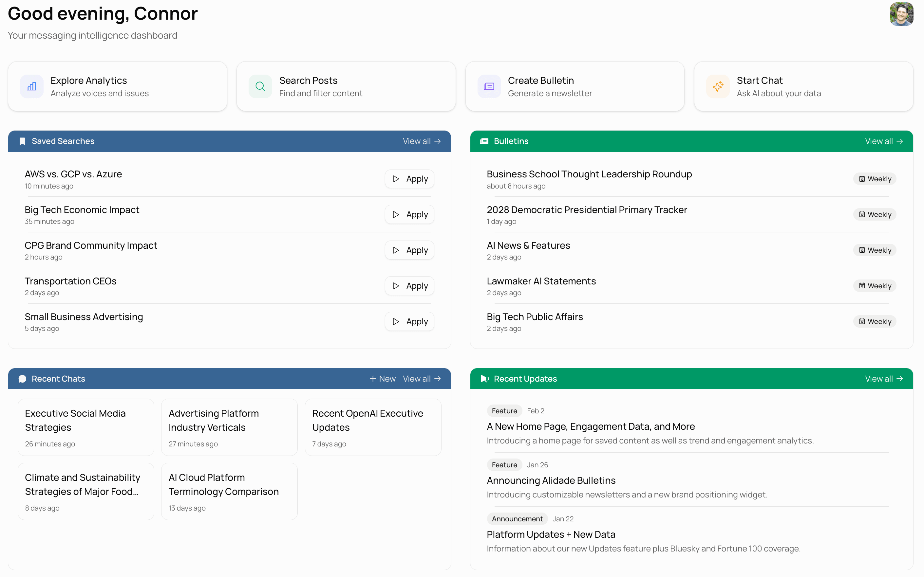The image size is (924, 577).
Task: Start a new chat via the New button
Action: click(382, 379)
